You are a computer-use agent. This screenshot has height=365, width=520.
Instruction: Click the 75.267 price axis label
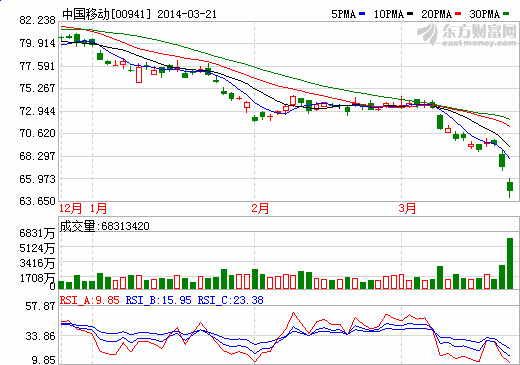point(37,88)
